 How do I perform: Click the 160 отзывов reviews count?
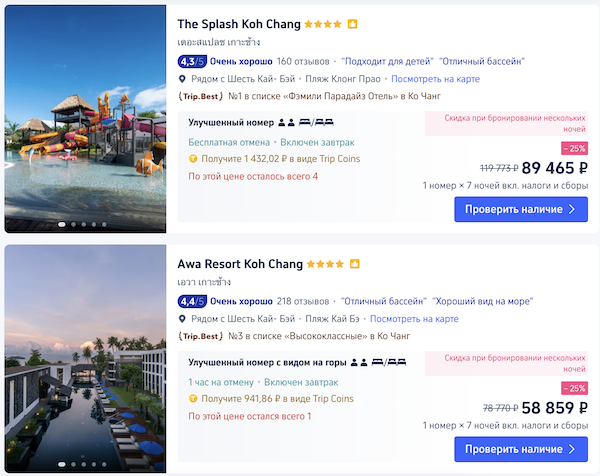point(303,61)
